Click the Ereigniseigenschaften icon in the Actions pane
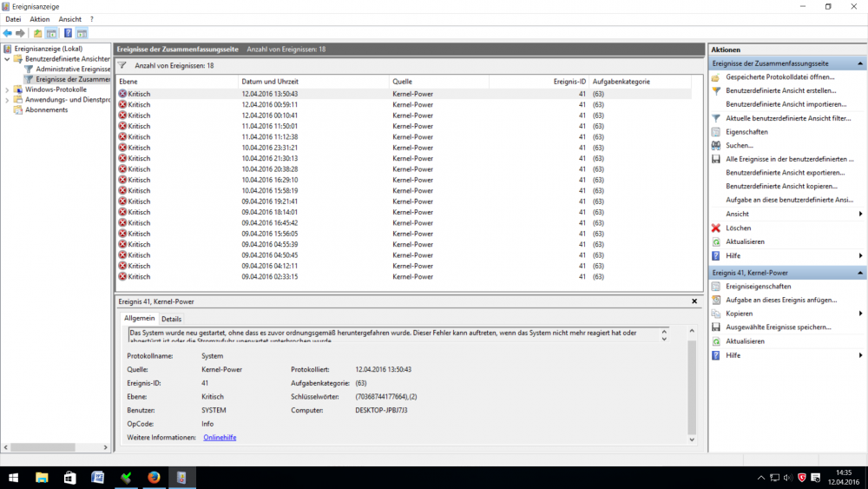This screenshot has height=489, width=868. tap(716, 286)
